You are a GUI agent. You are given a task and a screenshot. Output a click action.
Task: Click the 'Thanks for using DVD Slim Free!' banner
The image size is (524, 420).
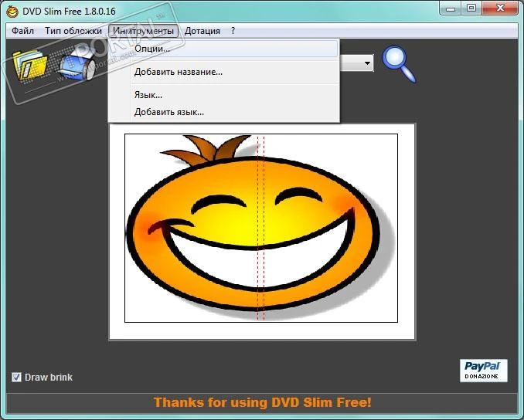262,402
